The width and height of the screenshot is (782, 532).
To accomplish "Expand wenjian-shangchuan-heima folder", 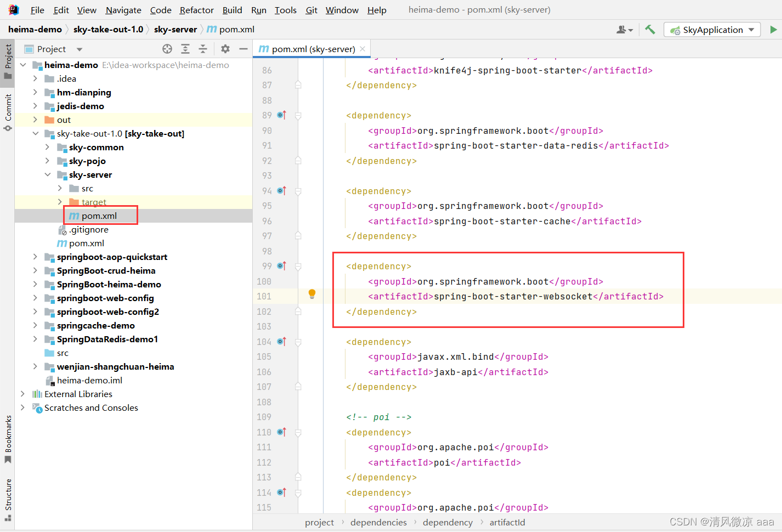I will point(35,366).
